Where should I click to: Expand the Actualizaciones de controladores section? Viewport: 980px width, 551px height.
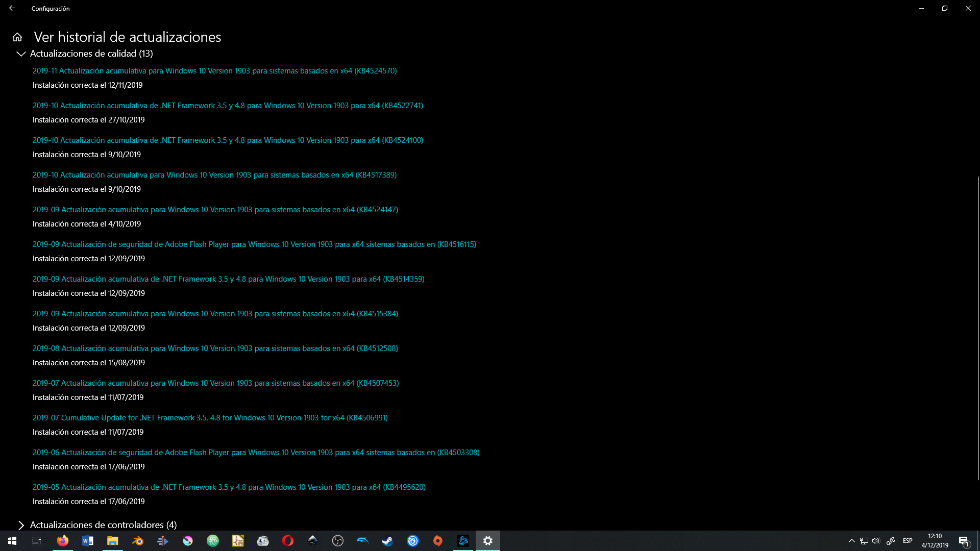[21, 525]
